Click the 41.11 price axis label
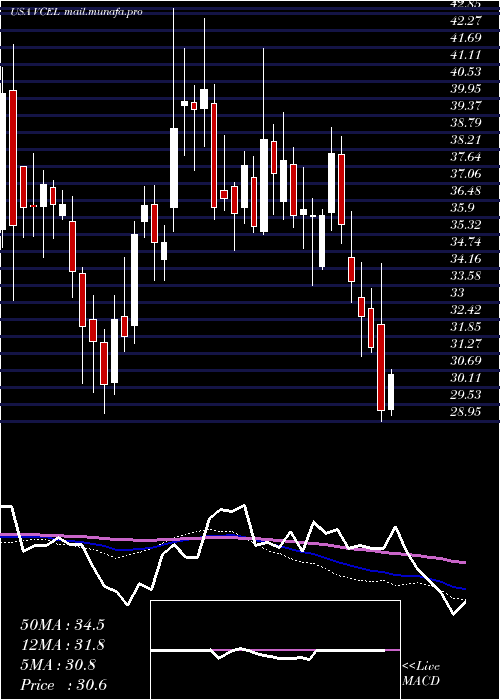Image resolution: width=500 pixels, height=700 pixels. (466, 54)
